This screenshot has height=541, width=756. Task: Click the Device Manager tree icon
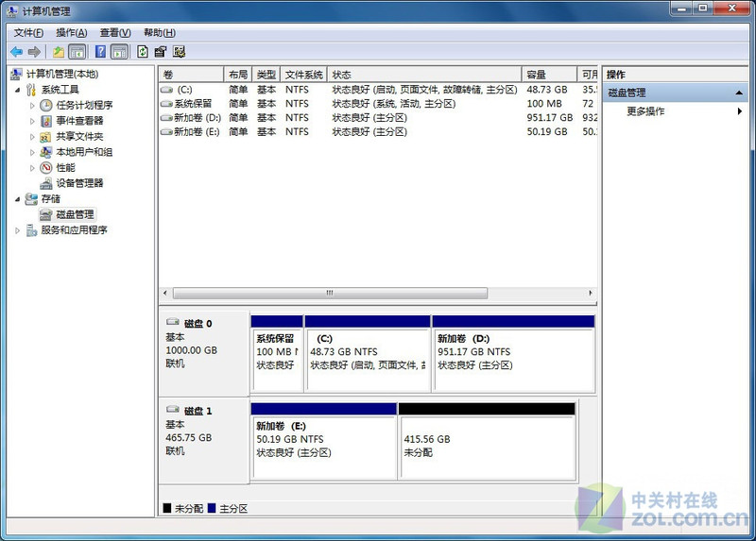point(45,183)
